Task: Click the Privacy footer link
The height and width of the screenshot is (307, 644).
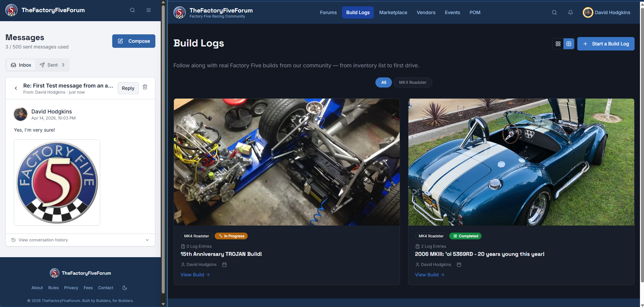Action: (71, 288)
